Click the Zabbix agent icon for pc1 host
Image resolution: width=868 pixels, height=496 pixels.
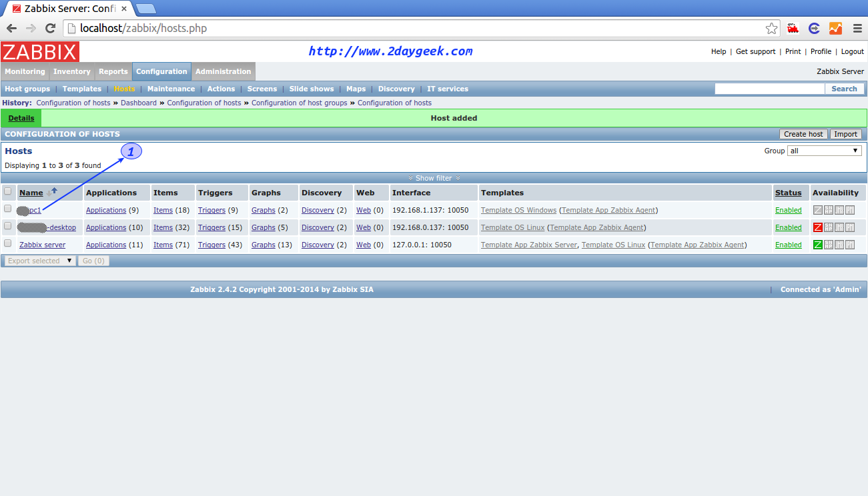point(818,210)
